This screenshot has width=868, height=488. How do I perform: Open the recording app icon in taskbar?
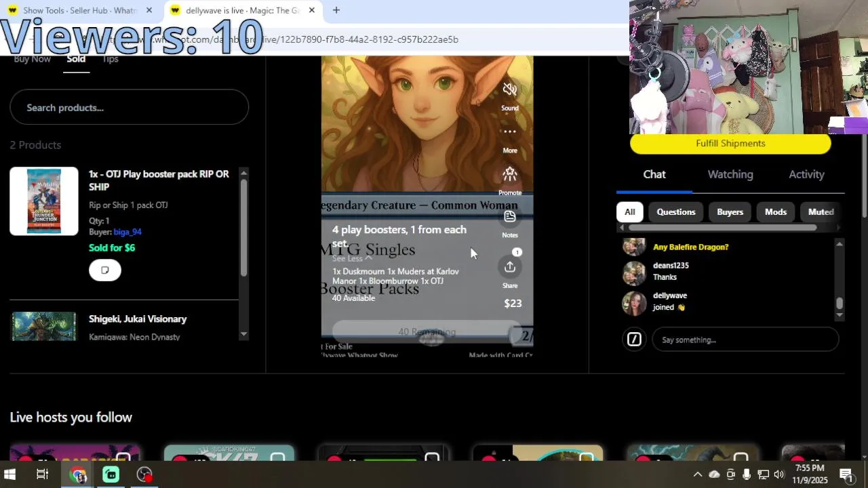(x=144, y=475)
